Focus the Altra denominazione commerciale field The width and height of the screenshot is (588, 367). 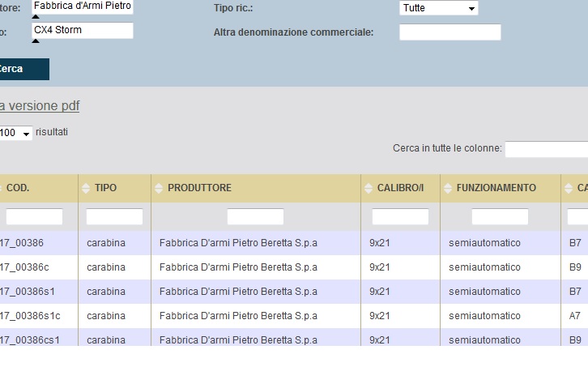click(x=450, y=32)
